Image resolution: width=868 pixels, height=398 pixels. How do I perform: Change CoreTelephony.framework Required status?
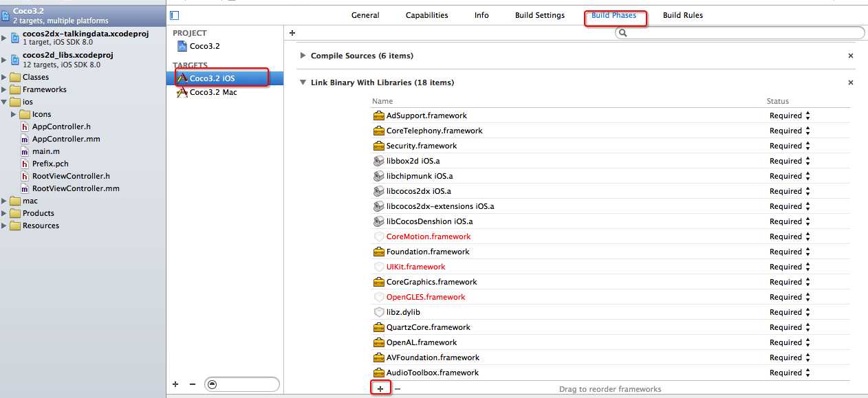click(x=790, y=131)
